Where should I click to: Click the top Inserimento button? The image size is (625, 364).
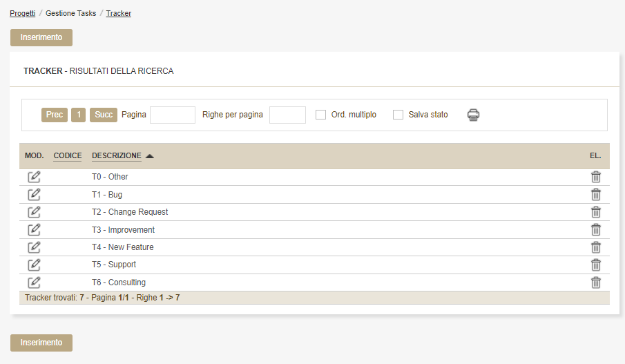click(41, 37)
